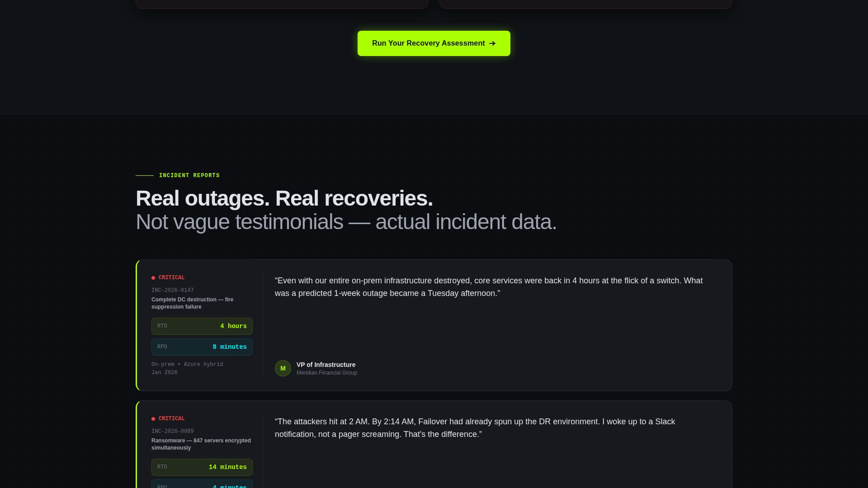Select the fire suppression failure incident title
This screenshot has width=868, height=488.
(192, 303)
